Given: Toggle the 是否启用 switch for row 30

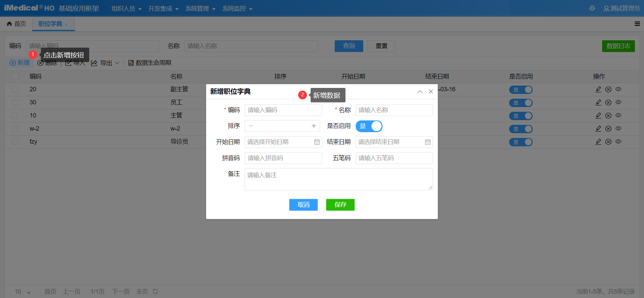Looking at the screenshot, I should point(521,103).
